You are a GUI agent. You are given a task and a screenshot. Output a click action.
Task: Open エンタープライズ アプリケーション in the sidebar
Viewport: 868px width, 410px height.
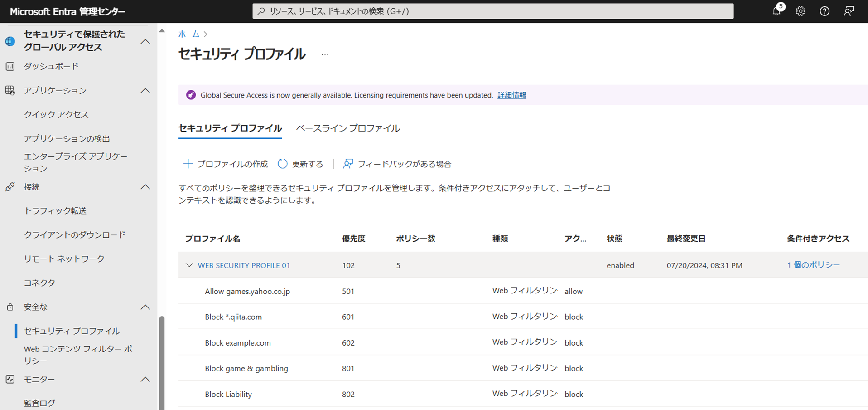pos(76,162)
